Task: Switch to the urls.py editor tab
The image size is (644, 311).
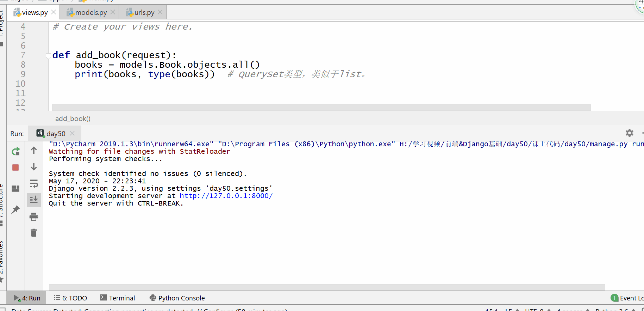Action: 144,13
